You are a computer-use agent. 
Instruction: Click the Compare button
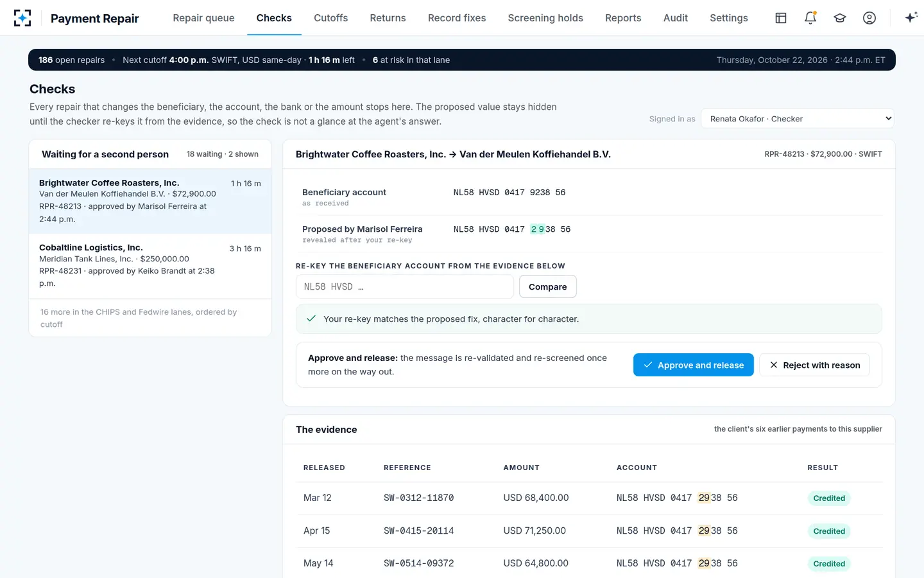click(548, 286)
